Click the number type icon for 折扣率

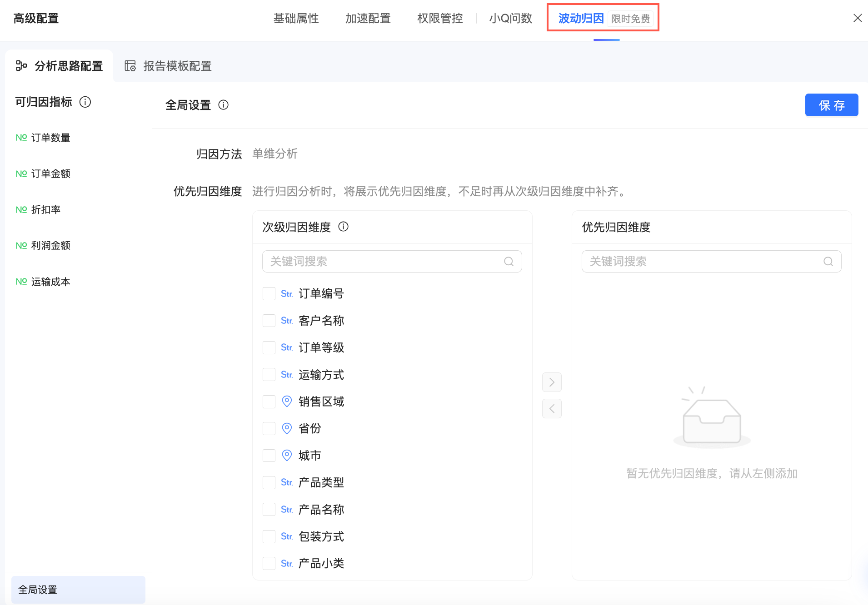[21, 209]
